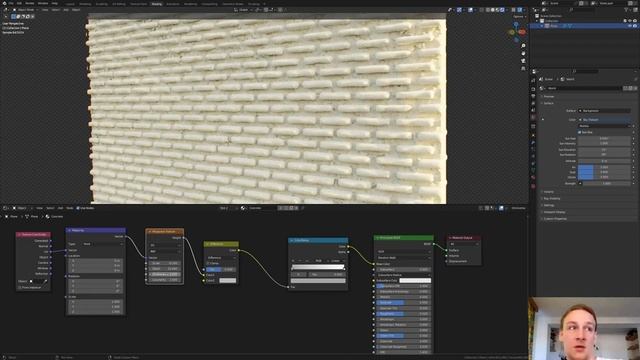Open the shader editor Node menu

(x=70, y=208)
